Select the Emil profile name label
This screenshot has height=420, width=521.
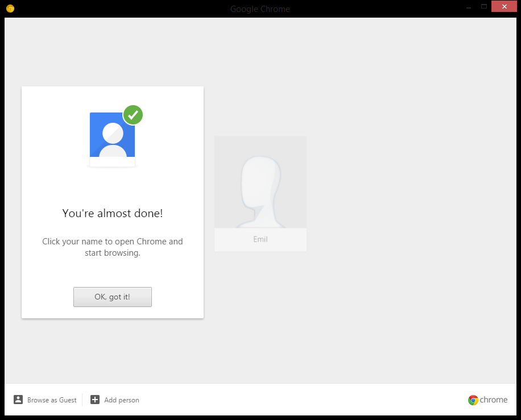coord(260,239)
